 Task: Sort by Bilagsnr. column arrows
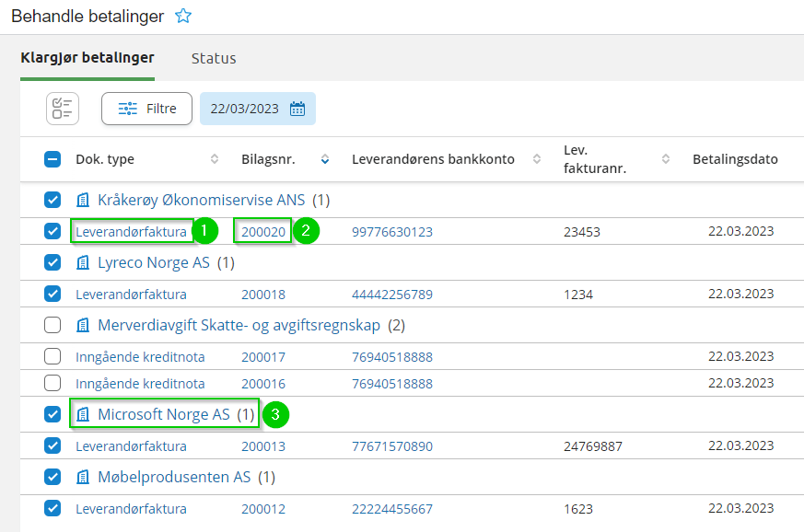pyautogui.click(x=325, y=159)
